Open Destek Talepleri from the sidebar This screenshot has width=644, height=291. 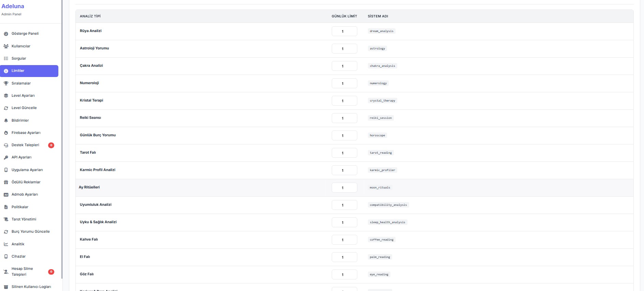pyautogui.click(x=25, y=145)
